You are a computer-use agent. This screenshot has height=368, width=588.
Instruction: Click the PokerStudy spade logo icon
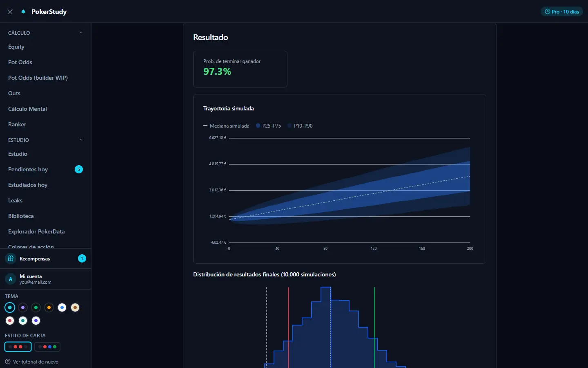click(x=23, y=11)
